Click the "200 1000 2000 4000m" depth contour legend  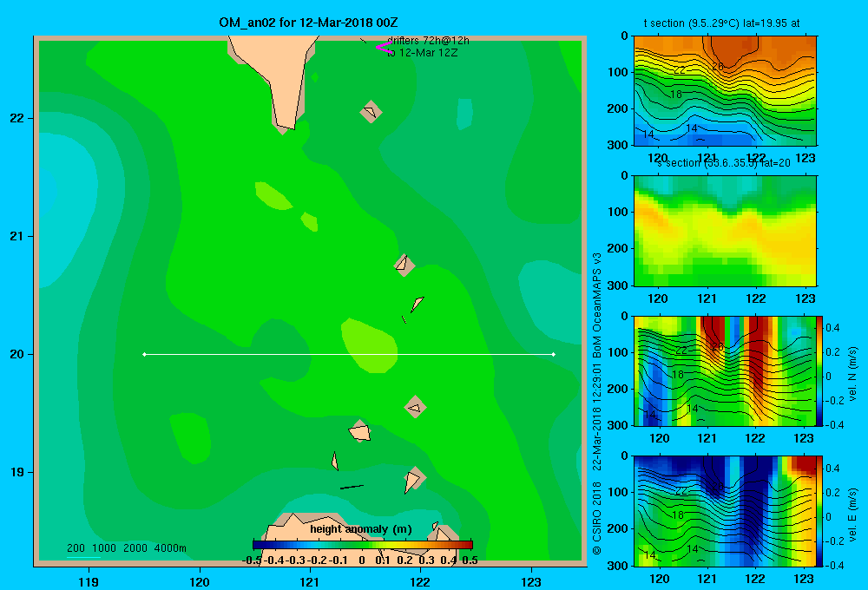coord(127,548)
